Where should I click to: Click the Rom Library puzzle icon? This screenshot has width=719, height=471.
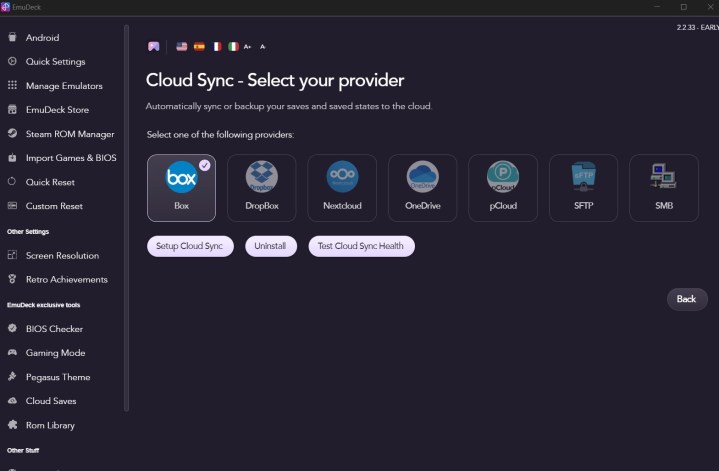click(x=12, y=425)
